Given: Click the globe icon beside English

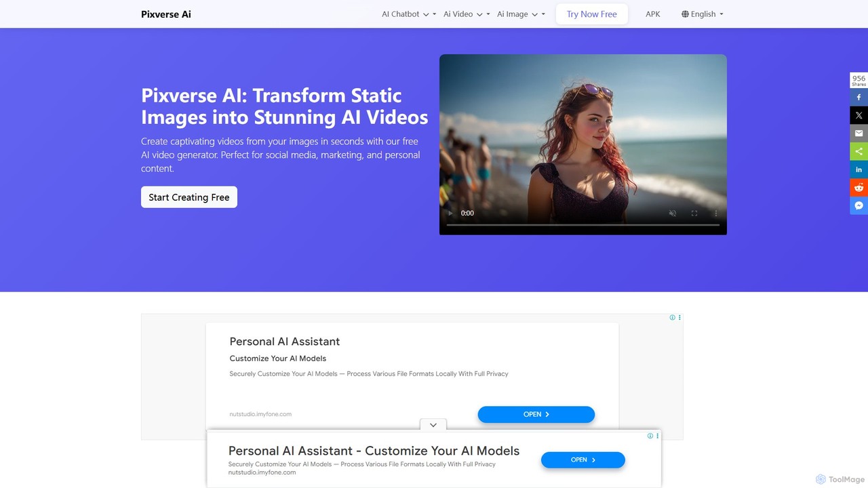Looking at the screenshot, I should click(685, 14).
